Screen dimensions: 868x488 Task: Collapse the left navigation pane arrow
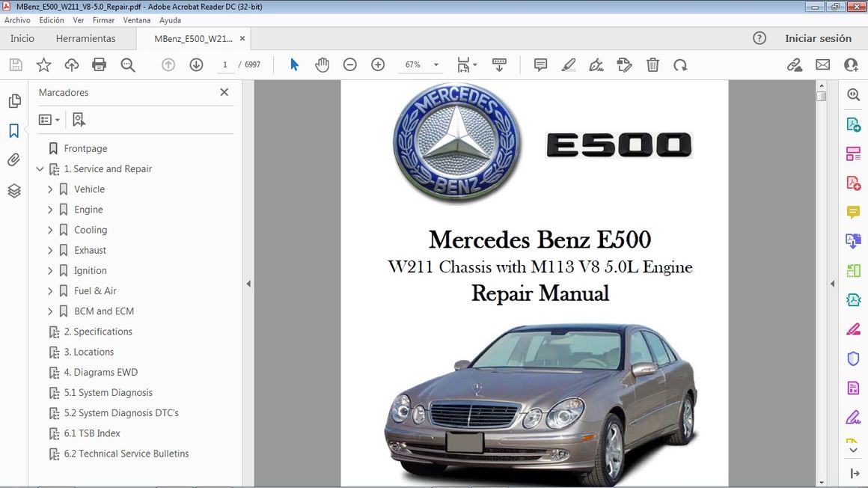coord(248,284)
